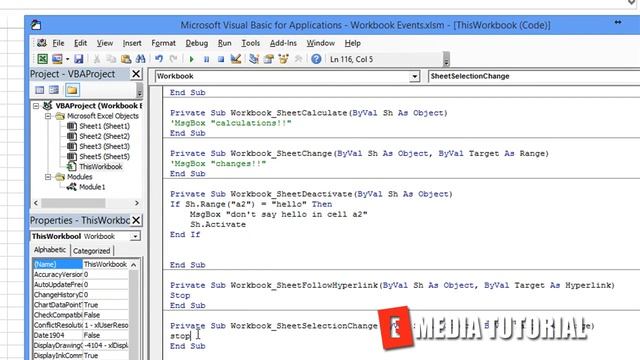This screenshot has width=640, height=360.
Task: Save the workbook with the floppy icon
Action: tap(78, 59)
